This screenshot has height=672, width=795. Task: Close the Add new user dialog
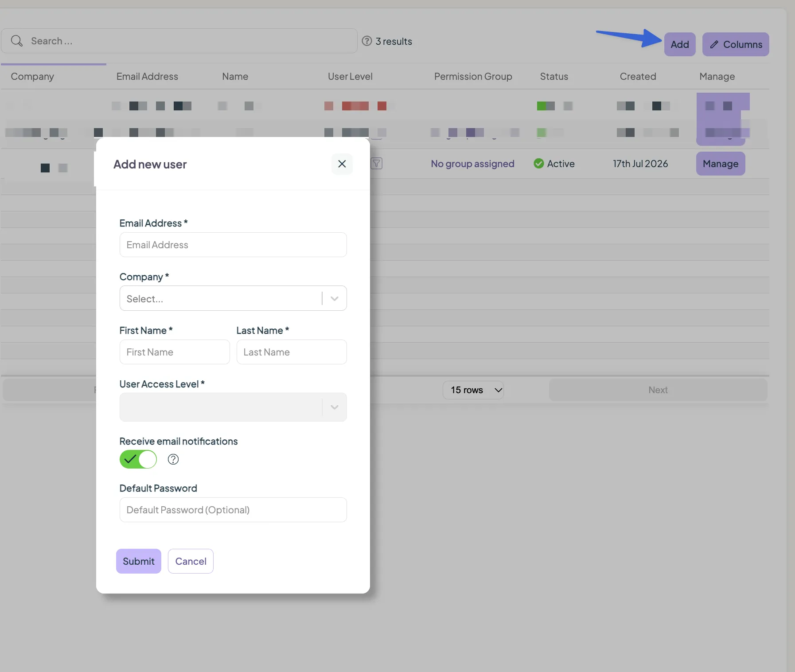point(342,164)
